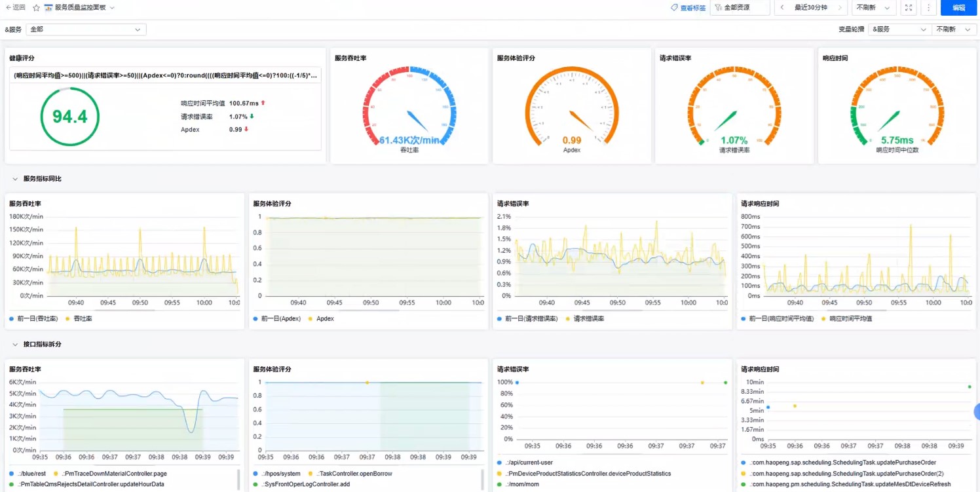The width and height of the screenshot is (980, 492).
Task: Click the 最近30分钟 time range selector
Action: point(810,8)
